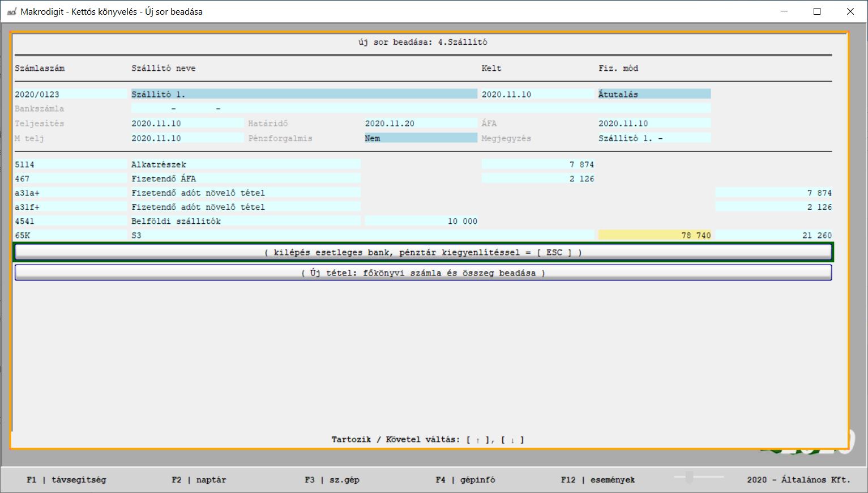Screen dimensions: 868x493
Task: Click the Makrodigit app icon in title bar
Action: tap(11, 11)
